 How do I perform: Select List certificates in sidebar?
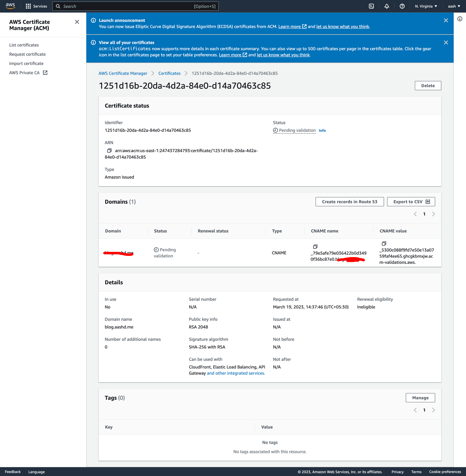[x=24, y=45]
